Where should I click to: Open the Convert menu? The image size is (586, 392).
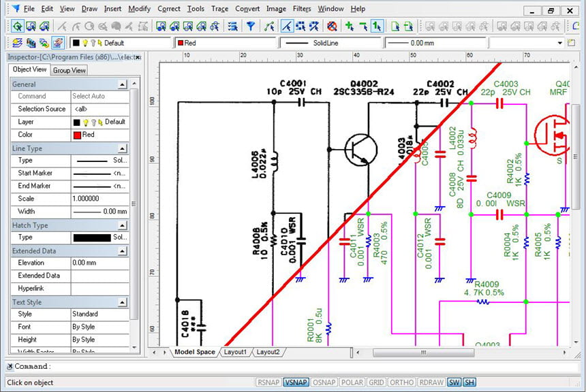247,9
